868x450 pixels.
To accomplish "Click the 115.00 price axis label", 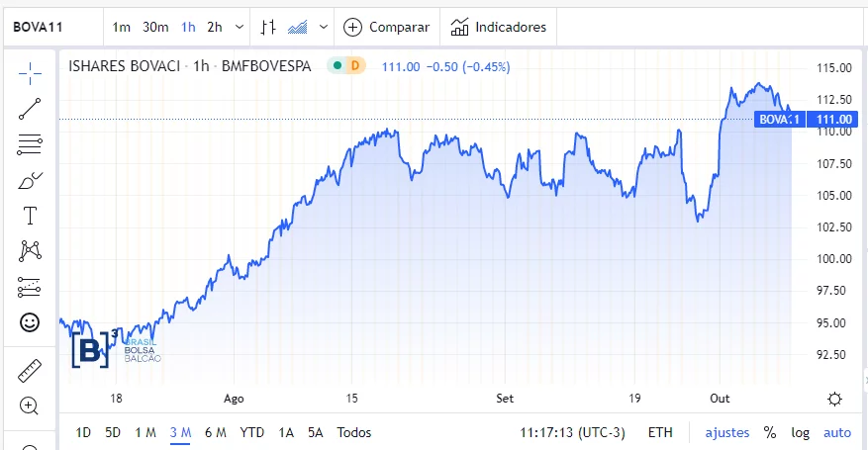I will pyautogui.click(x=834, y=68).
